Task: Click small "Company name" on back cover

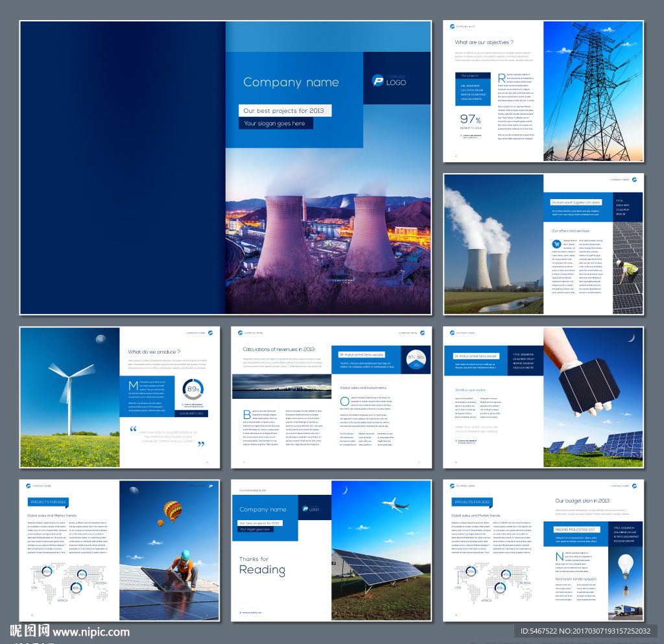Action: [263, 509]
